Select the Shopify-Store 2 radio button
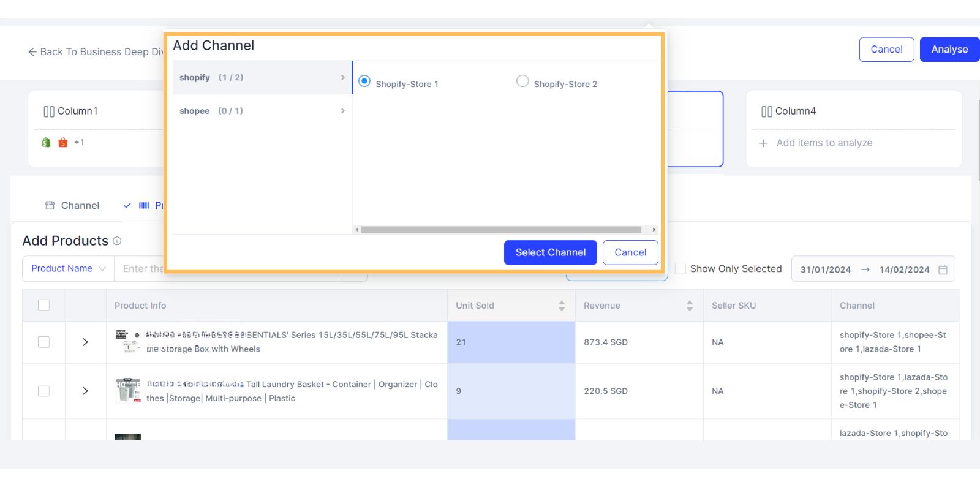This screenshot has height=490, width=980. (522, 81)
